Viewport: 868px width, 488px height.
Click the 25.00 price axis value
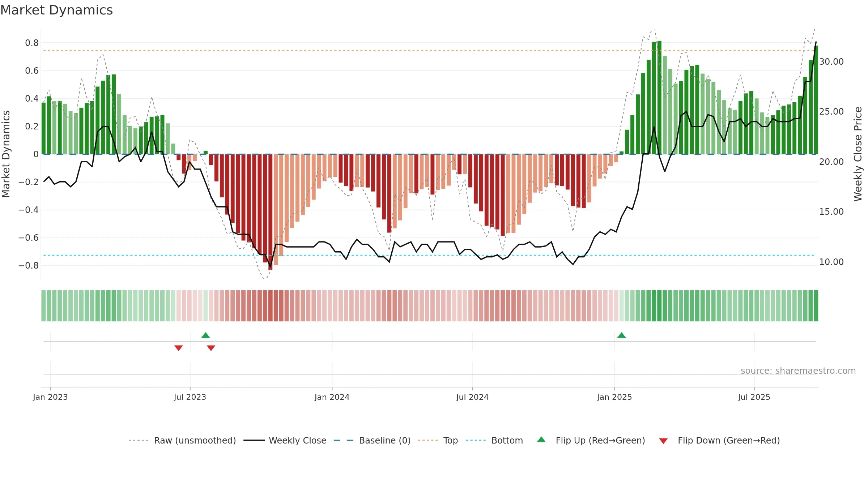click(831, 112)
